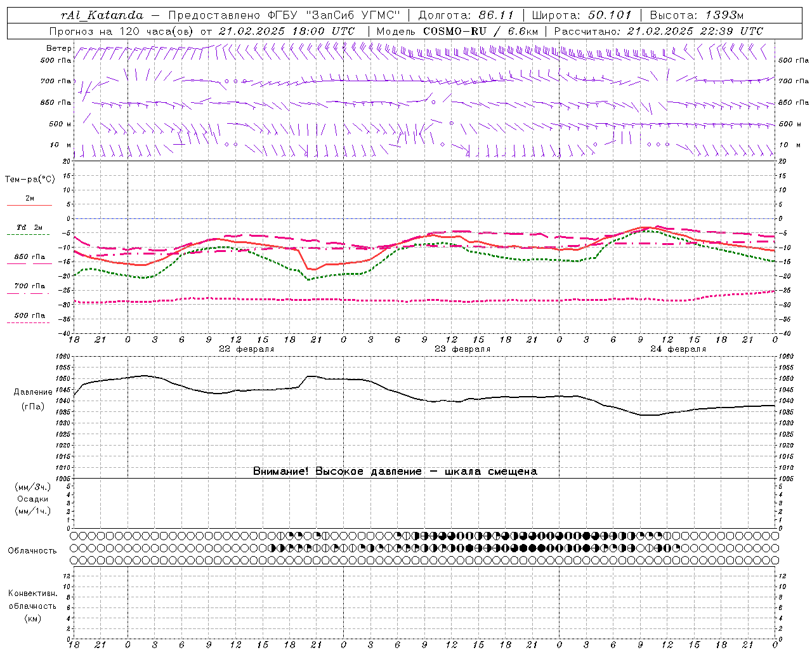Image resolution: width=812 pixels, height=650 pixels.
Task: Select the Высота: 1393м field
Action: click(x=697, y=15)
